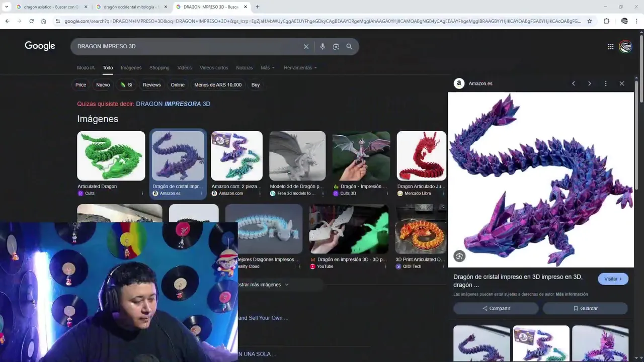Open Google apps grid icon
Viewport: 644px width, 362px height.
tap(610, 46)
